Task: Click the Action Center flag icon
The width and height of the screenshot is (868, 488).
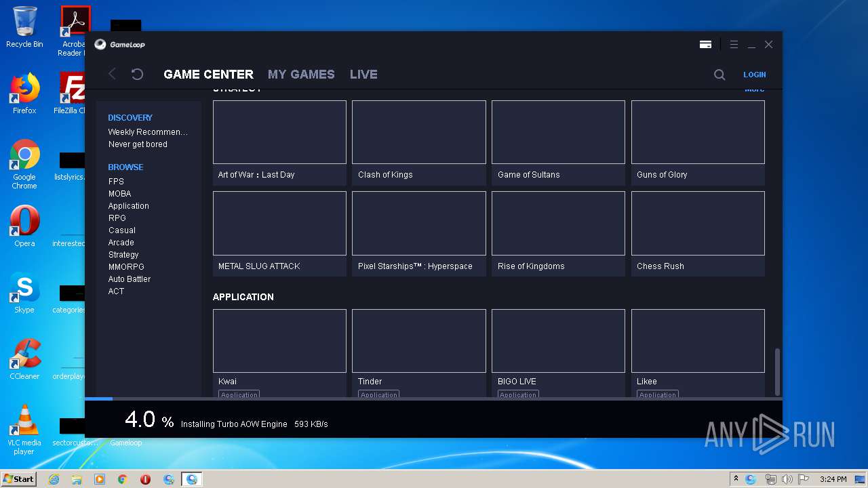Action: tap(804, 479)
